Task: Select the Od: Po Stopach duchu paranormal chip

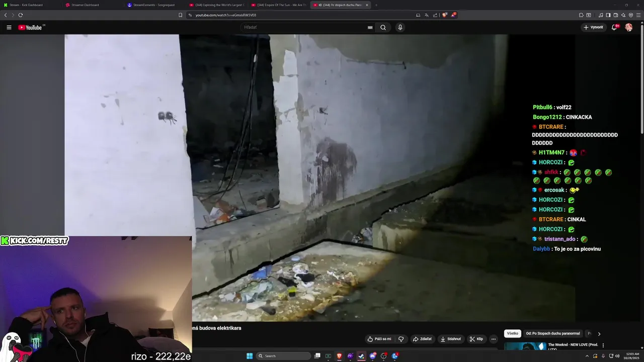Action: [x=553, y=333]
